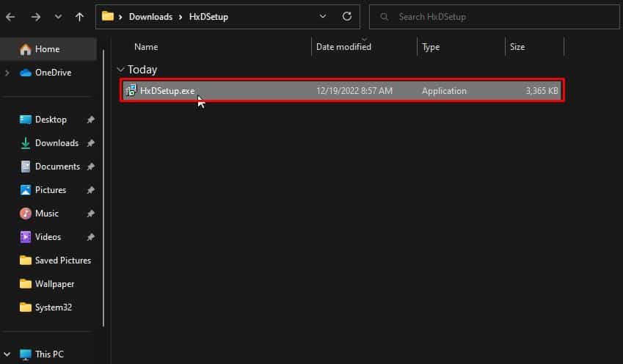Expand the address bar history dropdown

click(x=323, y=16)
